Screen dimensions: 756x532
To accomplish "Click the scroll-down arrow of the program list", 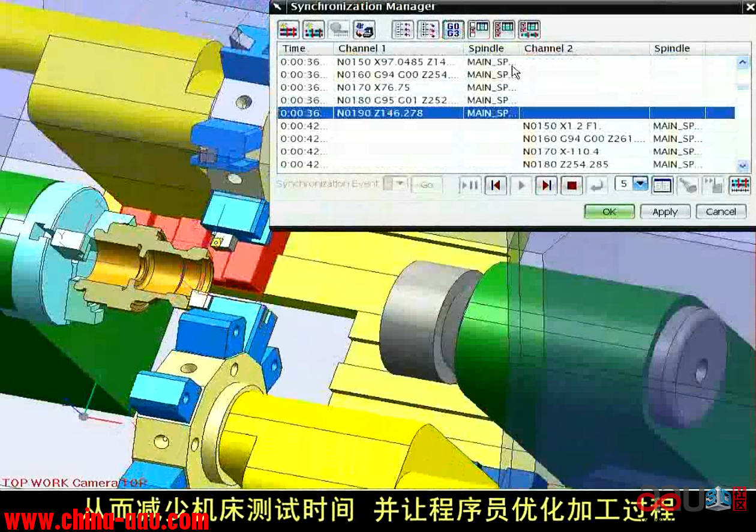I will click(x=743, y=166).
